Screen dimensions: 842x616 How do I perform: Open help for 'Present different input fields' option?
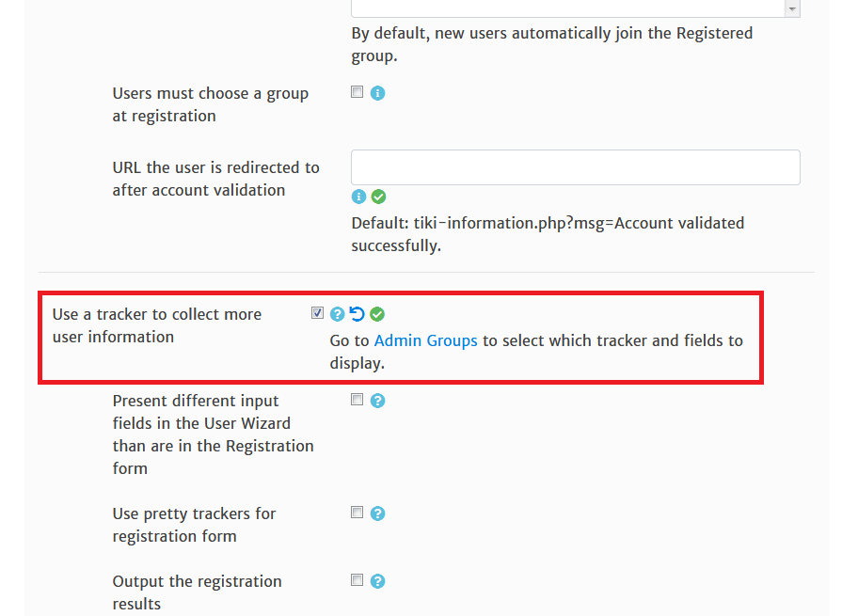point(377,401)
